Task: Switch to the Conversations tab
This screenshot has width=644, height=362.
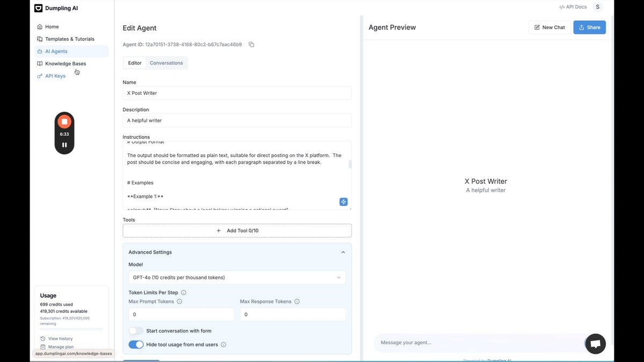Action: pos(166,63)
